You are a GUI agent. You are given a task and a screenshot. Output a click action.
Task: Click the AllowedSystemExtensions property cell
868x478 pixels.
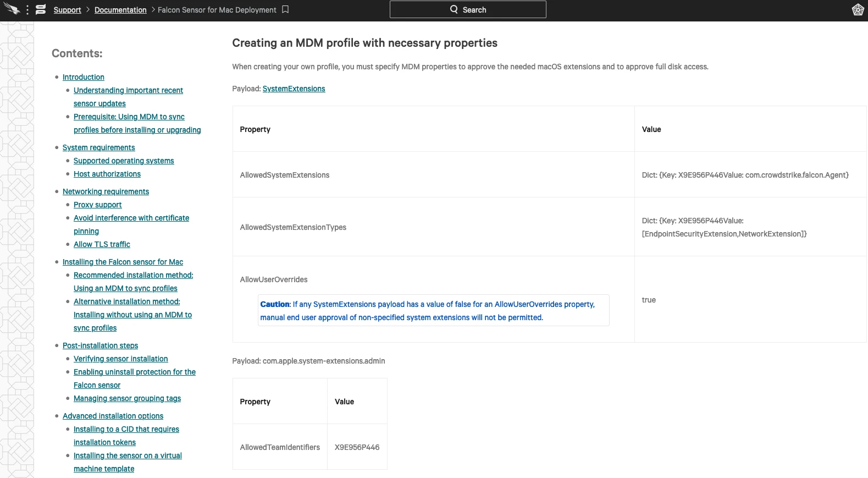tap(433, 175)
